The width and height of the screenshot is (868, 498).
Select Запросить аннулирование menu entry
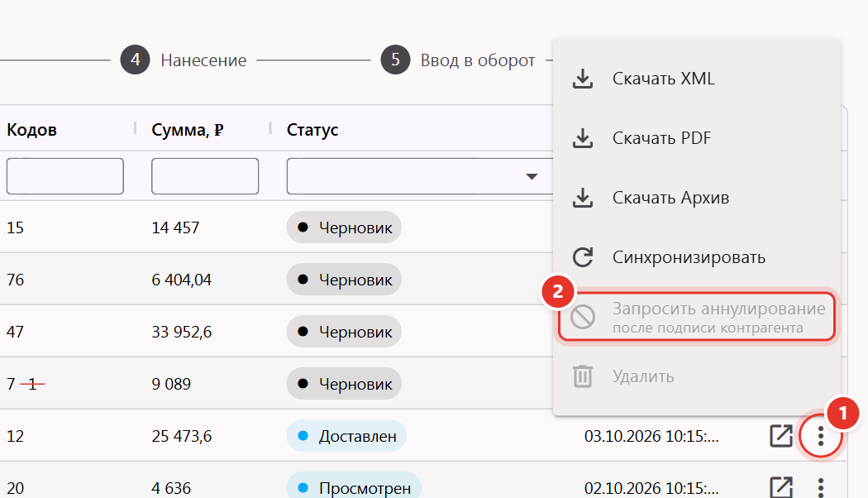coord(697,317)
